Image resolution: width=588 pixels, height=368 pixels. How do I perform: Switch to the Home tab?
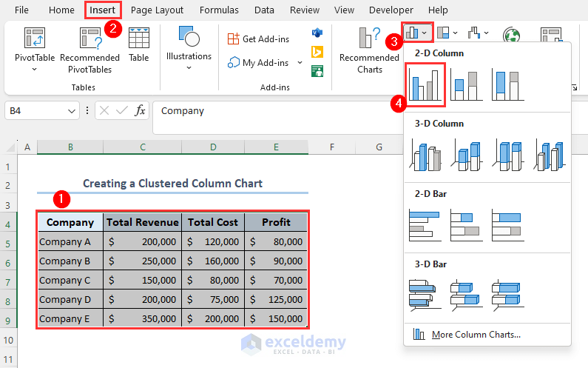(x=61, y=10)
